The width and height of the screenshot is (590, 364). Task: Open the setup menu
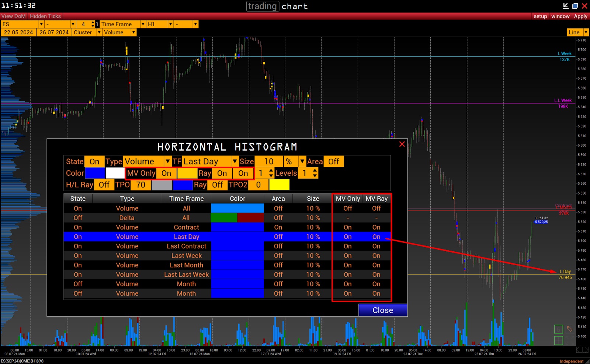point(540,16)
